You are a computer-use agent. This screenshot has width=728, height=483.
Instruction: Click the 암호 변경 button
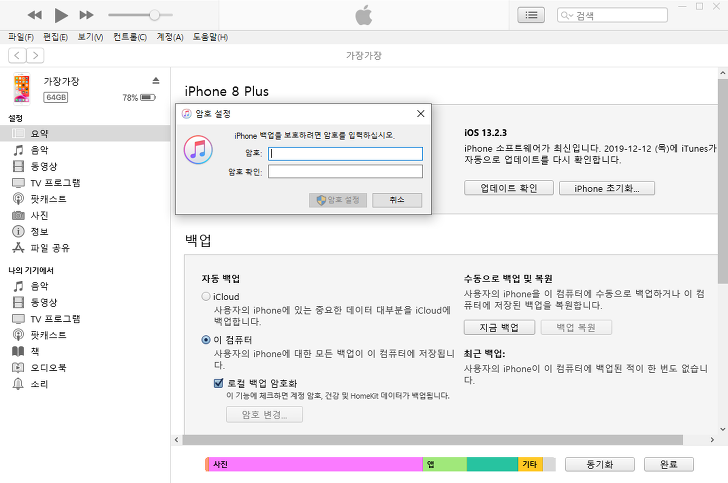pyautogui.click(x=264, y=415)
